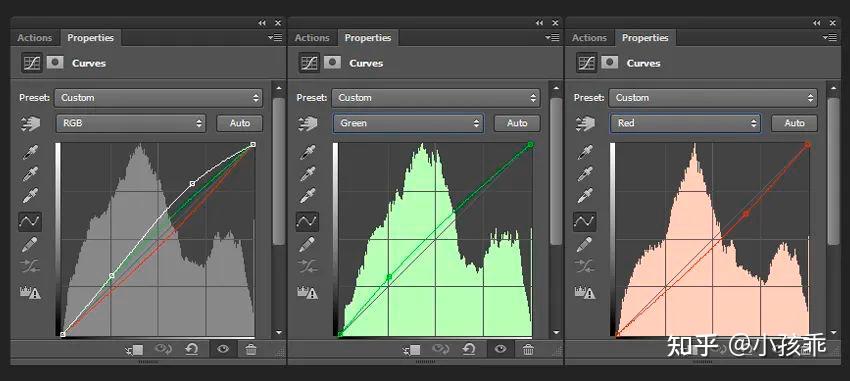
Task: Click histogram clipping warning icon in RGB panel
Action: pos(30,292)
